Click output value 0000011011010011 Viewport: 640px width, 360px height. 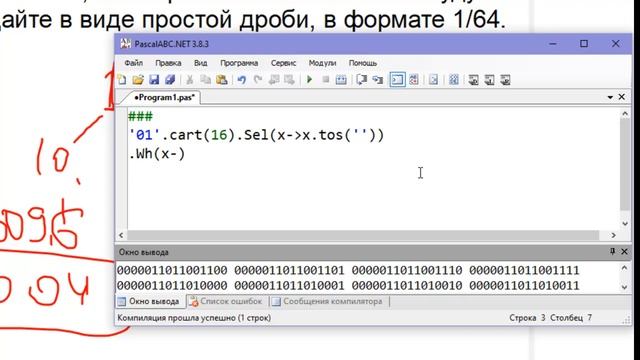pos(524,285)
